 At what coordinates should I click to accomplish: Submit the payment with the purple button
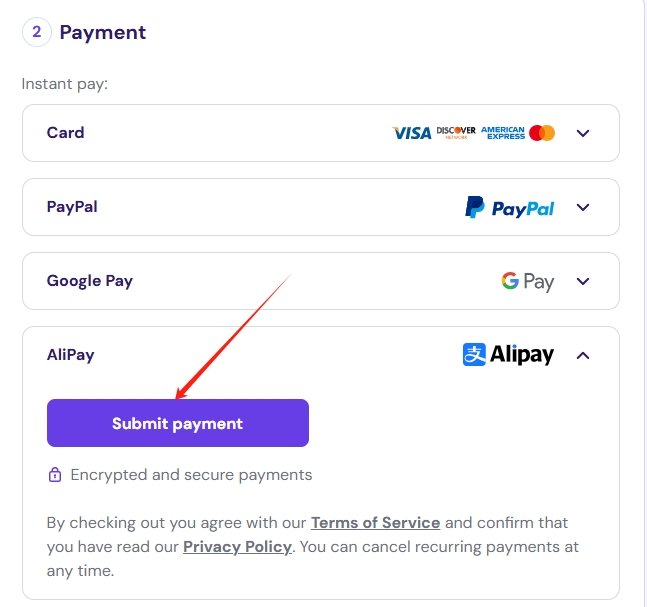click(178, 423)
